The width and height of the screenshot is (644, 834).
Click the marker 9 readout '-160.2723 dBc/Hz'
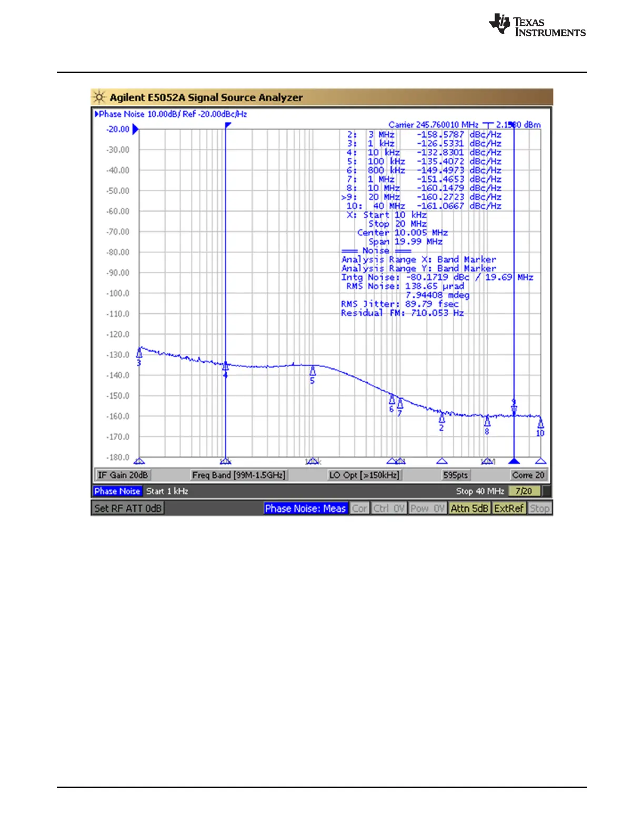point(459,197)
